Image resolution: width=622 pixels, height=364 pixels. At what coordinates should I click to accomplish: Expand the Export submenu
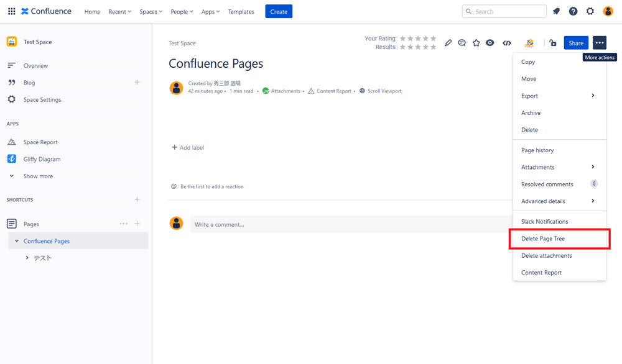pyautogui.click(x=559, y=96)
